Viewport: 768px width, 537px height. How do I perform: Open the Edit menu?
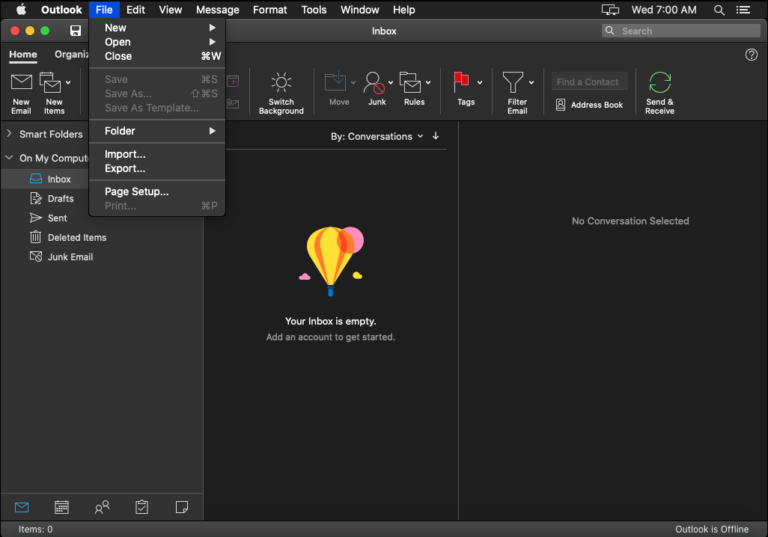pyautogui.click(x=136, y=10)
